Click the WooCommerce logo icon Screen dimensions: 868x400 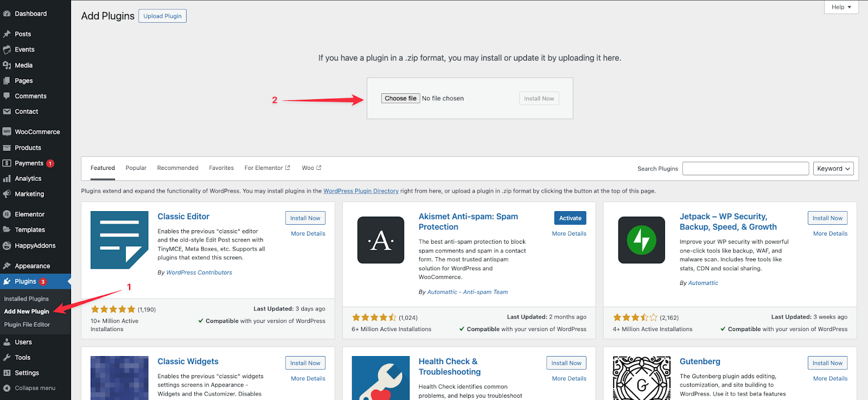tap(7, 132)
